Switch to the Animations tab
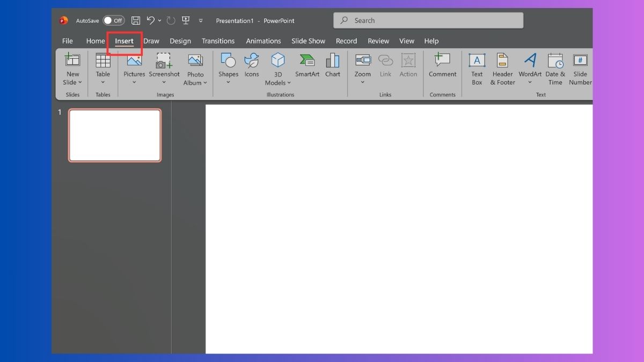This screenshot has width=644, height=362. (264, 41)
